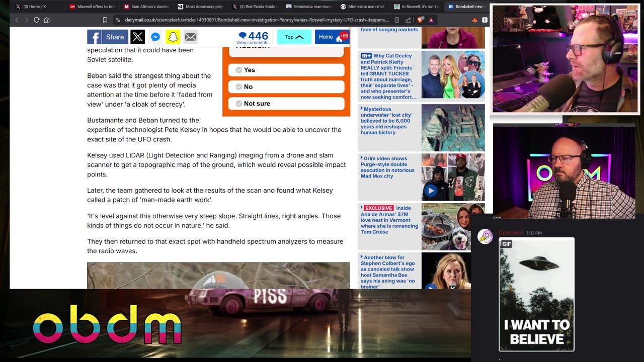Screen dimensions: 644x362
Task: Switch to Minnesota man shot tab
Action: (364, 7)
